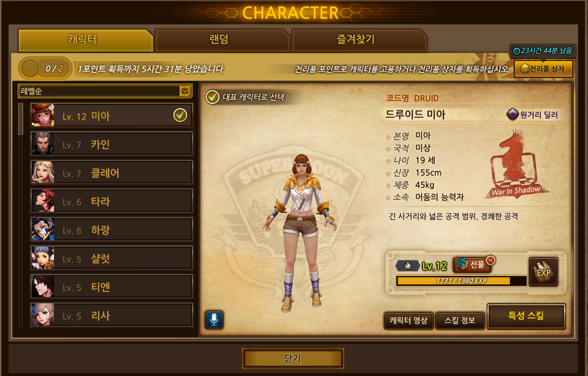Click the microphone voice icon
588x376 pixels.
(214, 320)
